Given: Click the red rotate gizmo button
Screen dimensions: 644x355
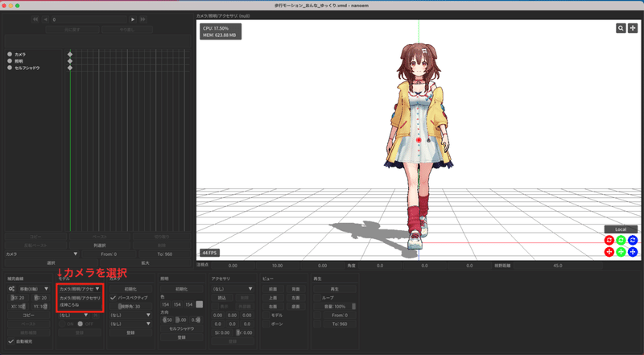Looking at the screenshot, I should click(609, 240).
